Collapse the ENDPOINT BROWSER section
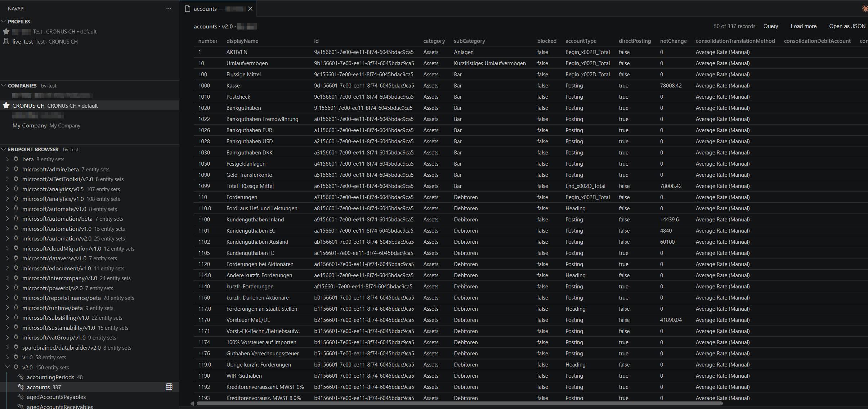This screenshot has width=868, height=409. 4,149
